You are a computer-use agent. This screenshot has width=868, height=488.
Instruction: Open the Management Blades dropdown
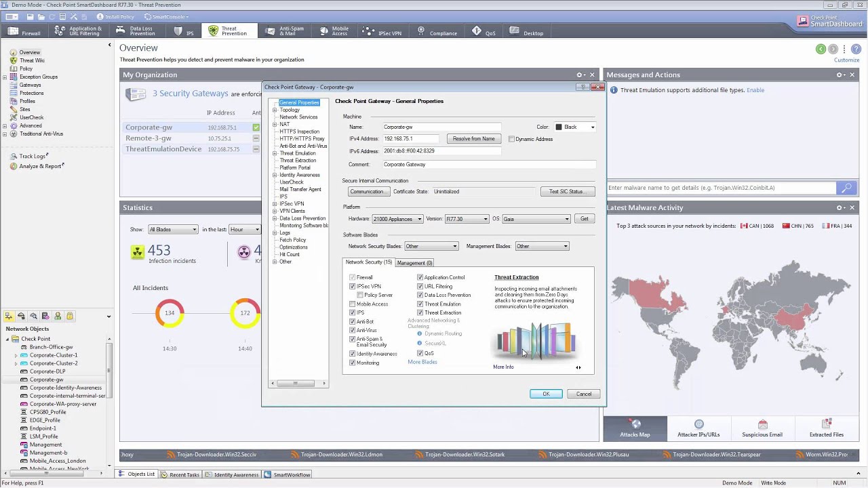point(542,246)
